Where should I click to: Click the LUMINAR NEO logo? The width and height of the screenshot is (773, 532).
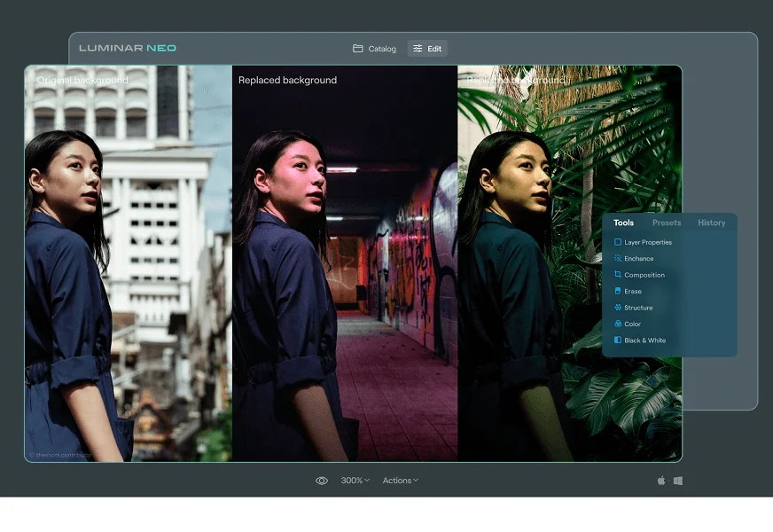(128, 48)
